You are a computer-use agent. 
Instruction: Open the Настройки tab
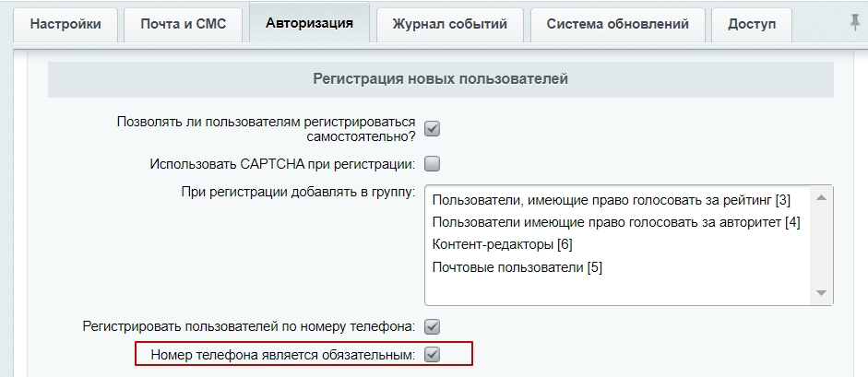65,24
